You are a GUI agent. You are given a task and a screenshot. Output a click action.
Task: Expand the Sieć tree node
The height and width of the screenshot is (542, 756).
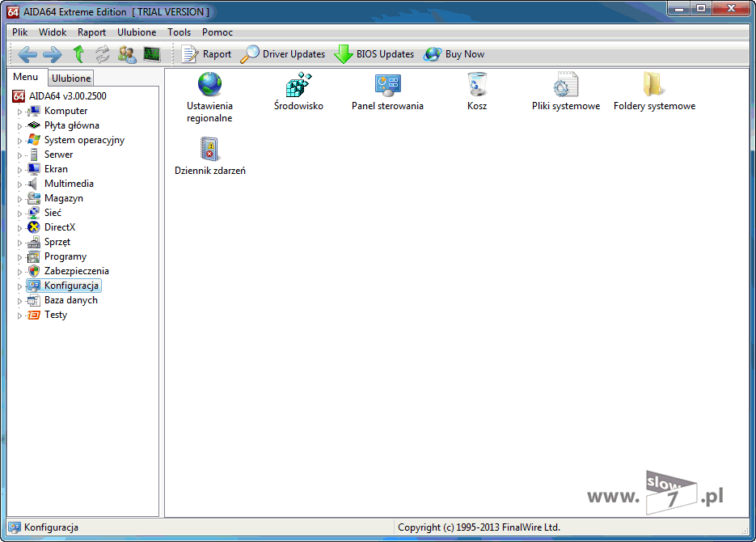[19, 214]
